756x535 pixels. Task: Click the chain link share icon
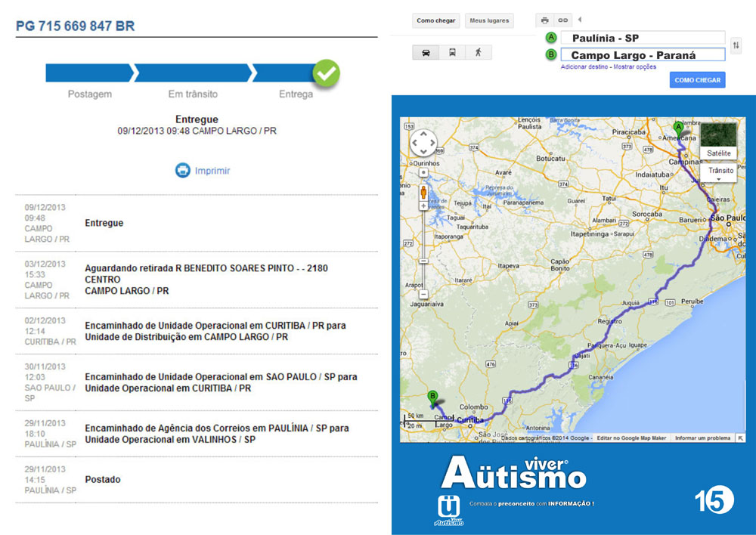coord(562,20)
